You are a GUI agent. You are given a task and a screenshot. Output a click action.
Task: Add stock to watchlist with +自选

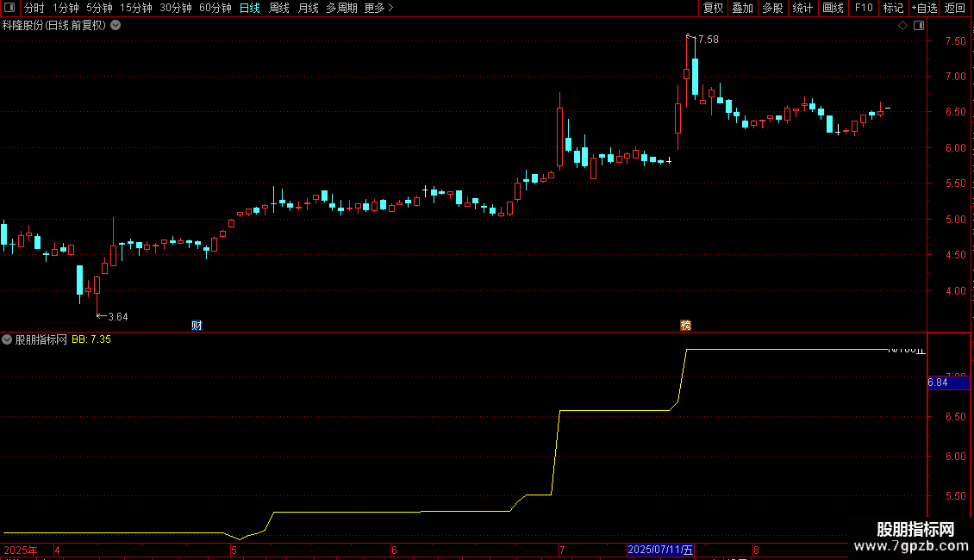[x=924, y=8]
